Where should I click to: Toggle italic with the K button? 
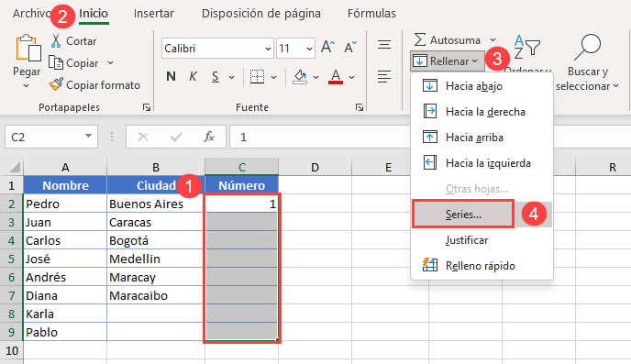194,76
